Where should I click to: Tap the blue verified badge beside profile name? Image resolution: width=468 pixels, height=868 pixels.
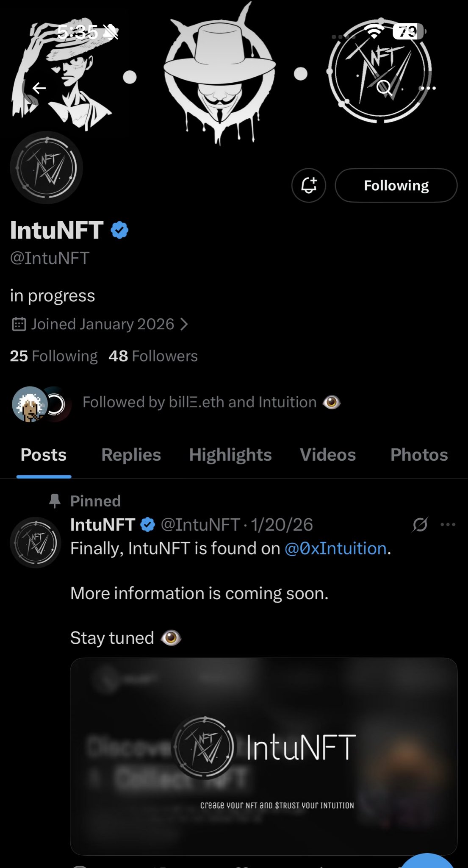click(119, 230)
